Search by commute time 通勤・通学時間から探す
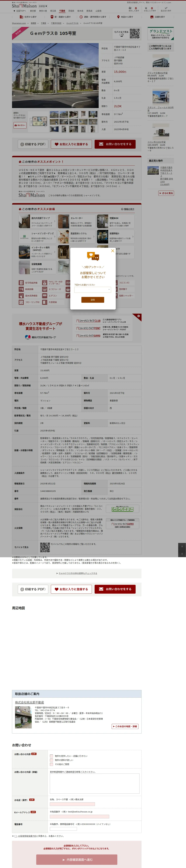This screenshot has height=868, width=186. (93, 17)
